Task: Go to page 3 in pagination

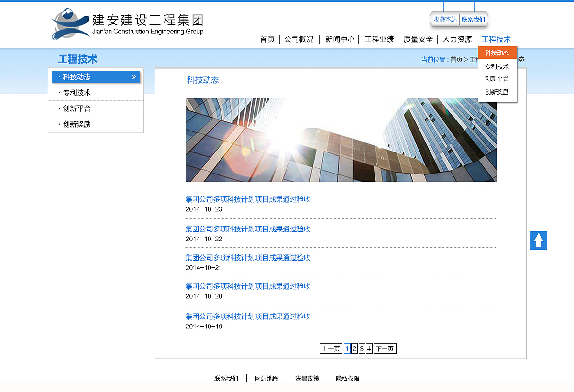Action: point(362,348)
